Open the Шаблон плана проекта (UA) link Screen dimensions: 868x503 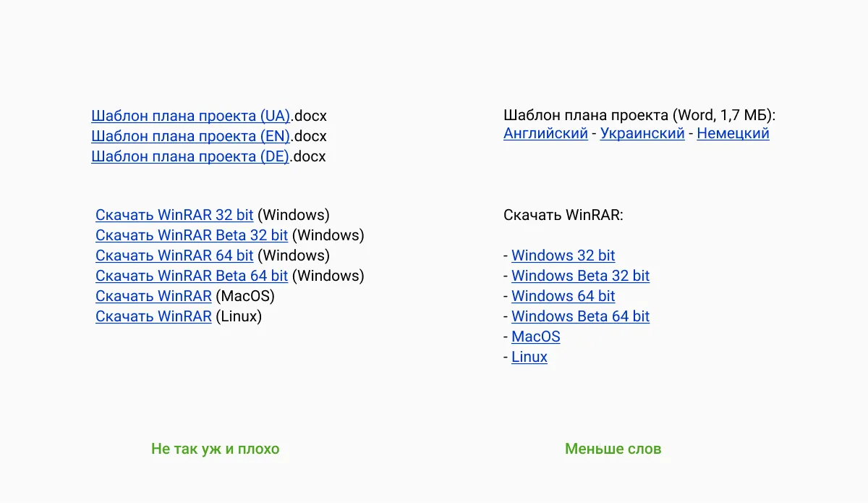click(x=190, y=116)
